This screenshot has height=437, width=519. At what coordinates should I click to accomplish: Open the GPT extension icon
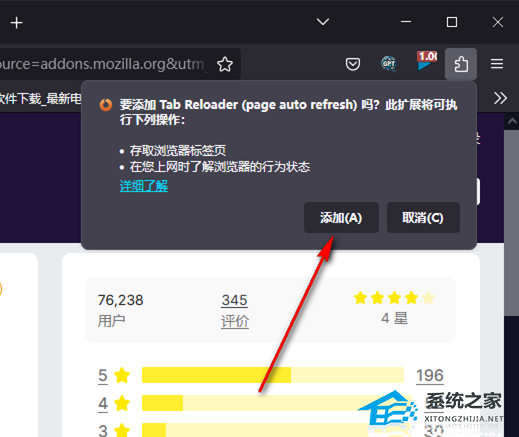(x=388, y=64)
